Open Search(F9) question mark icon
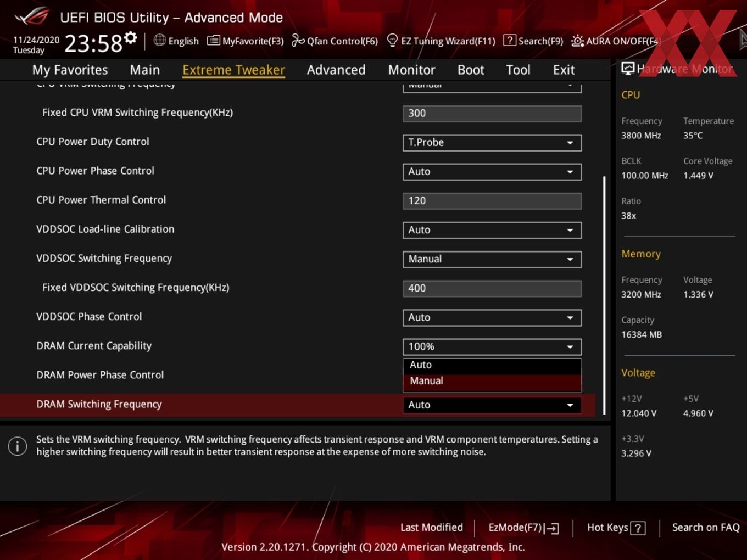747x560 pixels. point(509,41)
